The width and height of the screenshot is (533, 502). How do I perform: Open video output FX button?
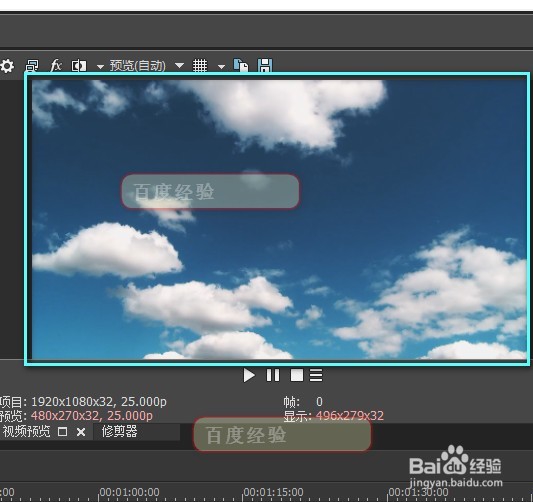pyautogui.click(x=56, y=65)
